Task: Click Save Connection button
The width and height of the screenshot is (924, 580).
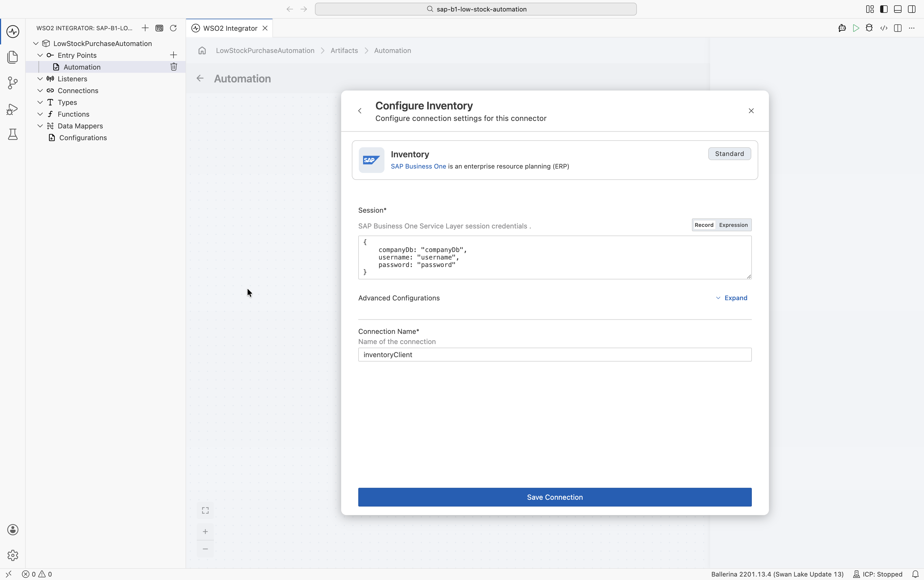Action: 555,497
